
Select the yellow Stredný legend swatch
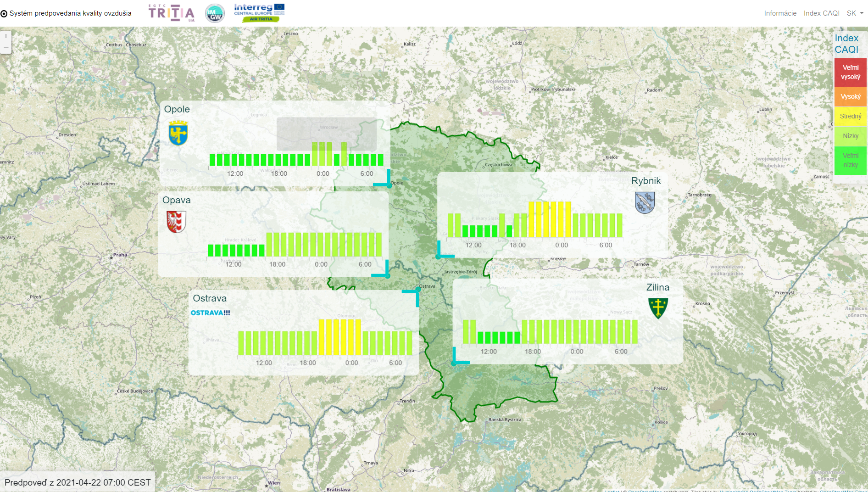[x=850, y=116]
